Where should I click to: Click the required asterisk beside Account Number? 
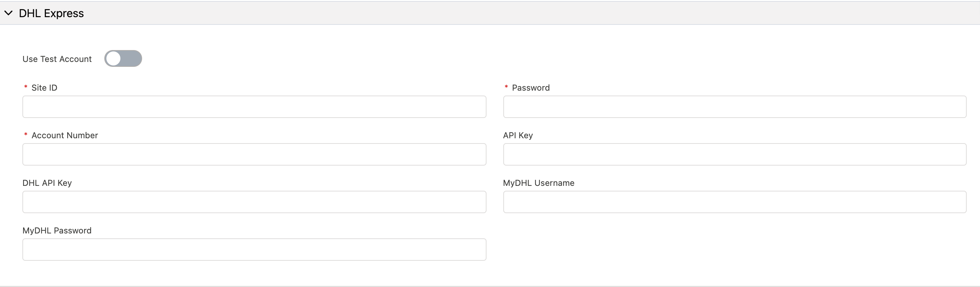coord(26,135)
